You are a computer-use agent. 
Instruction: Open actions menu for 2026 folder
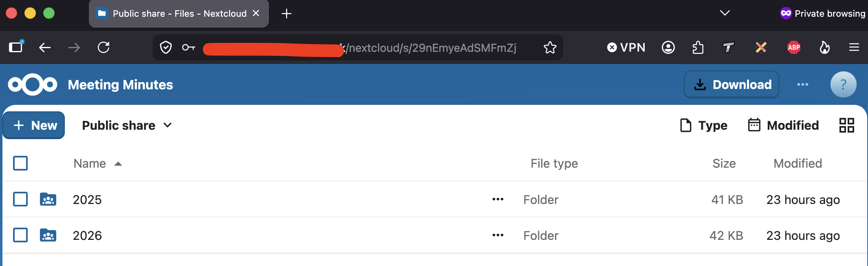coord(498,235)
